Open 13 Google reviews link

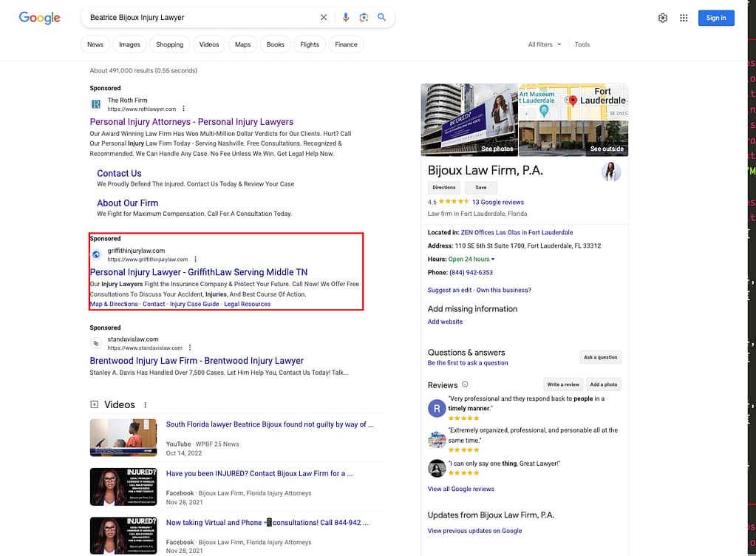click(x=497, y=202)
